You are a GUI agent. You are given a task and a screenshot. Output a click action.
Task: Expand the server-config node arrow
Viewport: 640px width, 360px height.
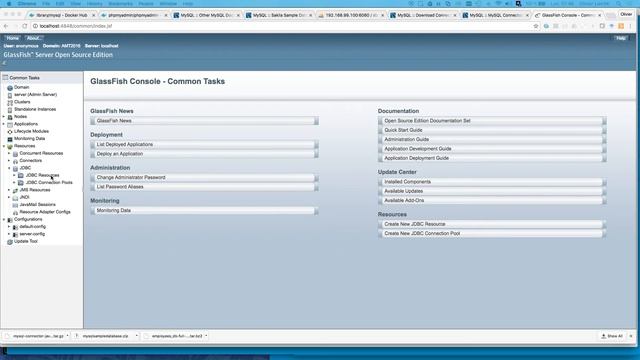pos(9,234)
